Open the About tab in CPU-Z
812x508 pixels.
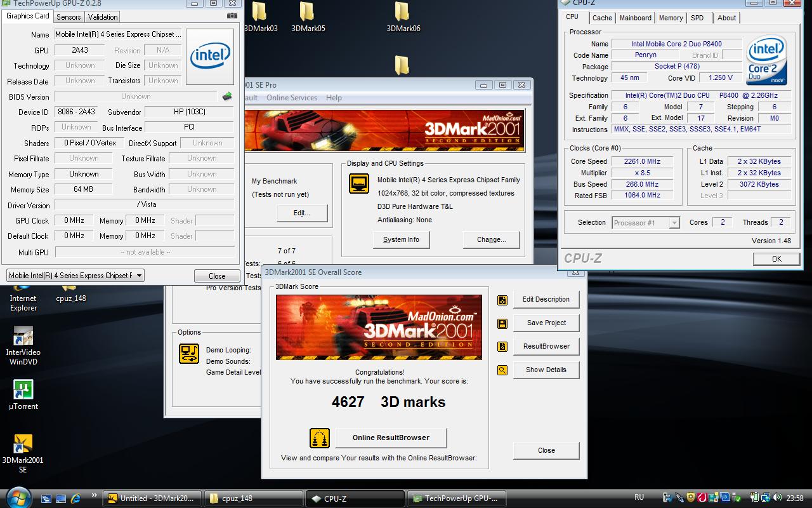pyautogui.click(x=726, y=18)
